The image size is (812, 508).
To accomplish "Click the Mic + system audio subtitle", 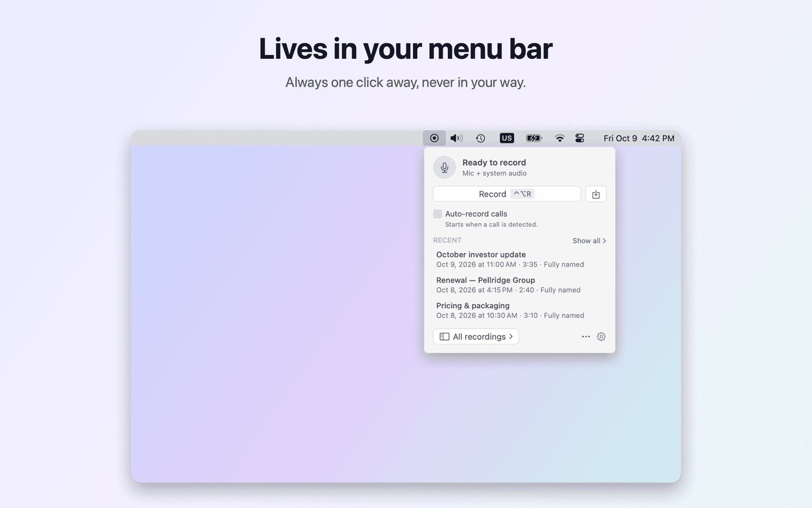I will click(x=494, y=174).
